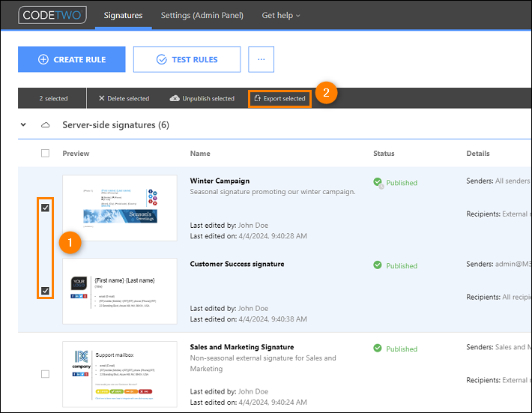Uncheck the Winter Campaign checkbox
Screen dimensions: 532x413
click(x=46, y=208)
